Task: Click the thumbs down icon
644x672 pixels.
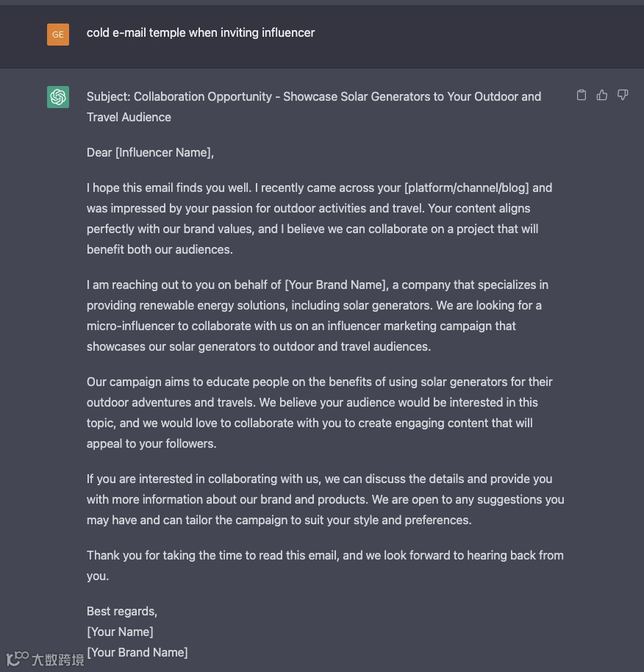Action: (623, 95)
